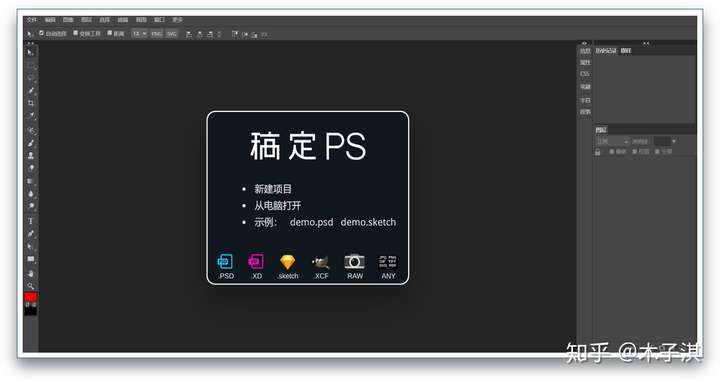This screenshot has width=720, height=383.
Task: Open the 1x scale dropdown in options bar
Action: [139, 34]
